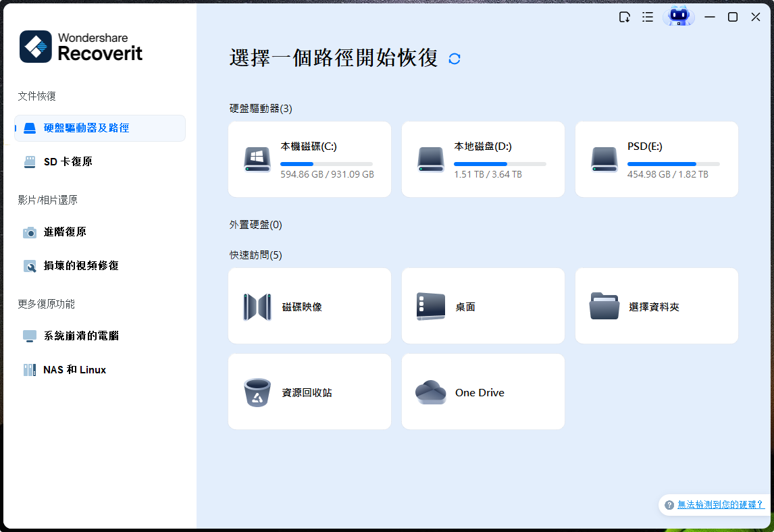Viewport: 774px width, 532px height.
Task: Click the 快速訪問(5) section heading
Action: [256, 255]
